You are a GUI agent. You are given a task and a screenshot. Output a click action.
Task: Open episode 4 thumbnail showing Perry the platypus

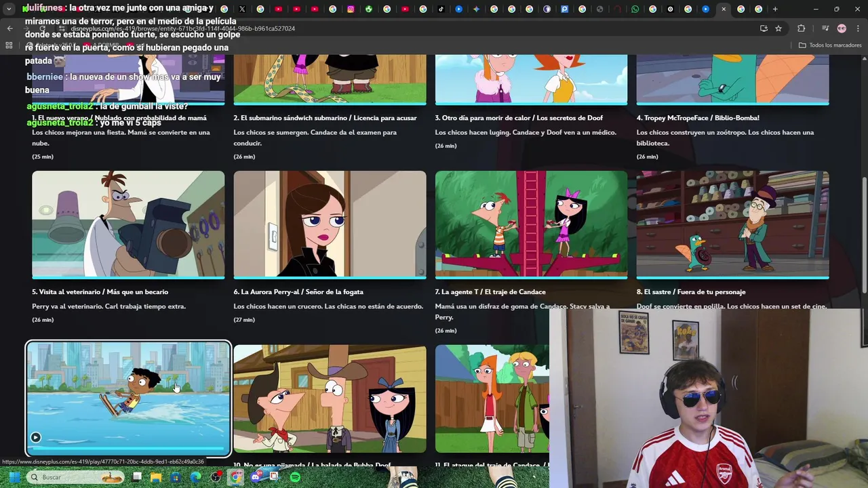click(732, 80)
